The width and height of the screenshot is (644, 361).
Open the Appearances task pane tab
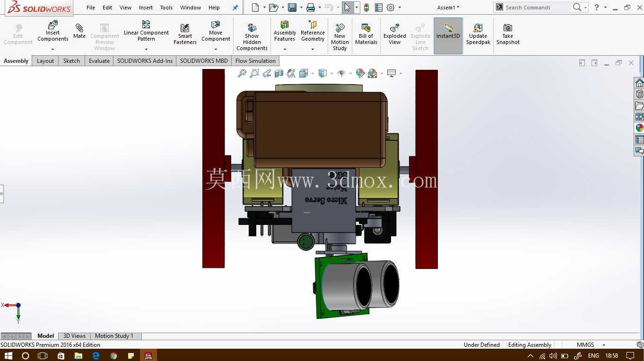pyautogui.click(x=639, y=128)
